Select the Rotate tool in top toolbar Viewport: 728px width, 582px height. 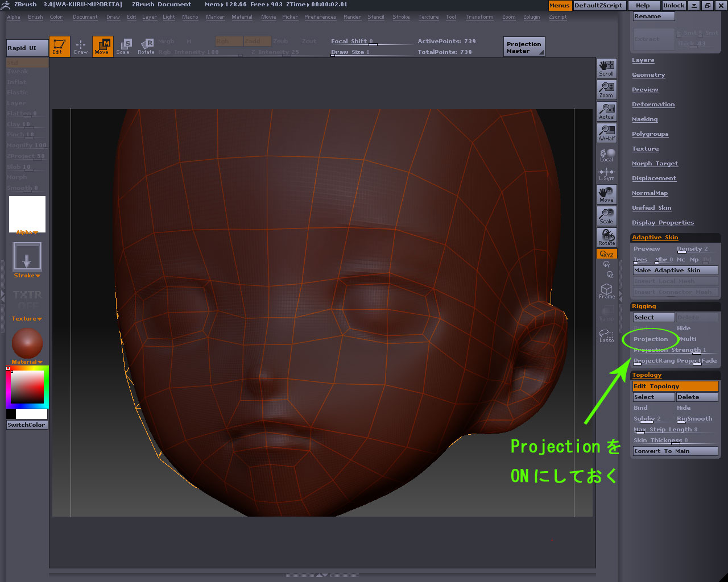pyautogui.click(x=146, y=47)
